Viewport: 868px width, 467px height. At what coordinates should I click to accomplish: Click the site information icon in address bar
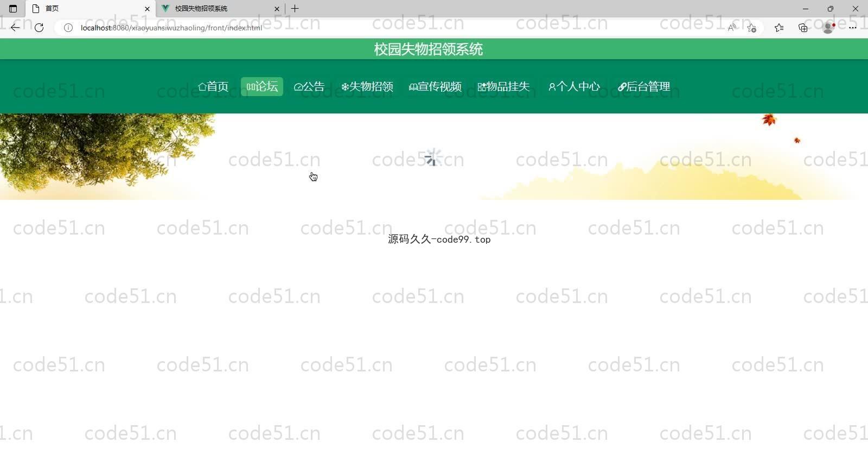(68, 28)
